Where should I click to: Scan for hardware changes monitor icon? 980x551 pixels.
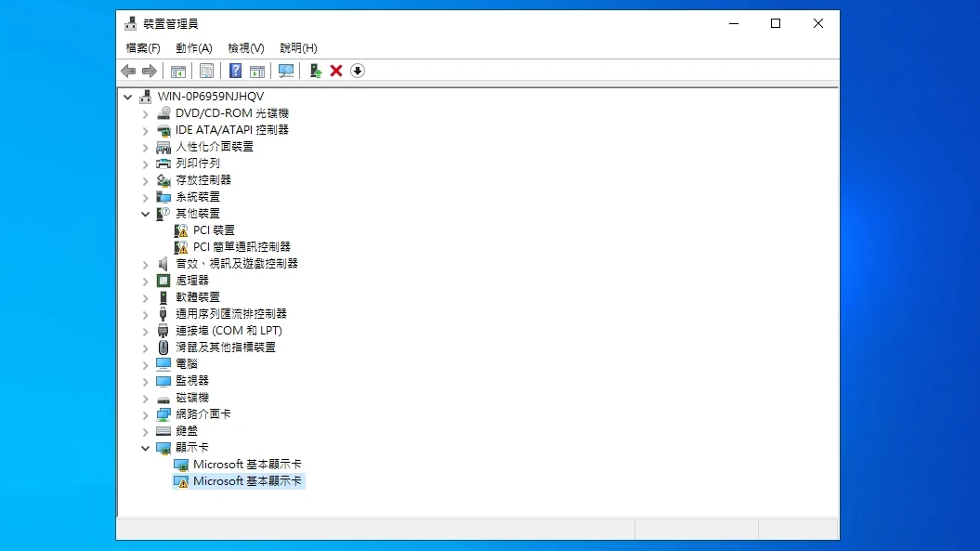click(x=285, y=72)
